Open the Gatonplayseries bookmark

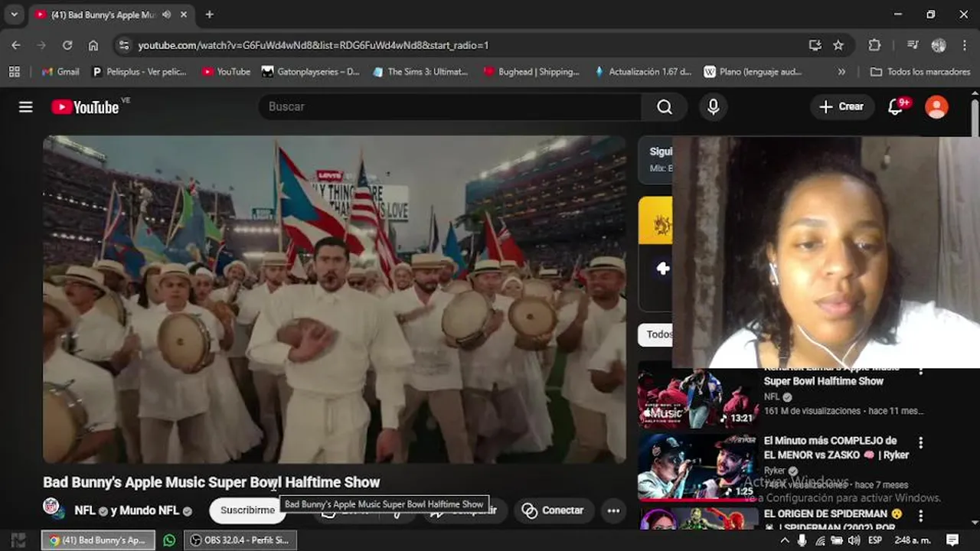coord(311,72)
